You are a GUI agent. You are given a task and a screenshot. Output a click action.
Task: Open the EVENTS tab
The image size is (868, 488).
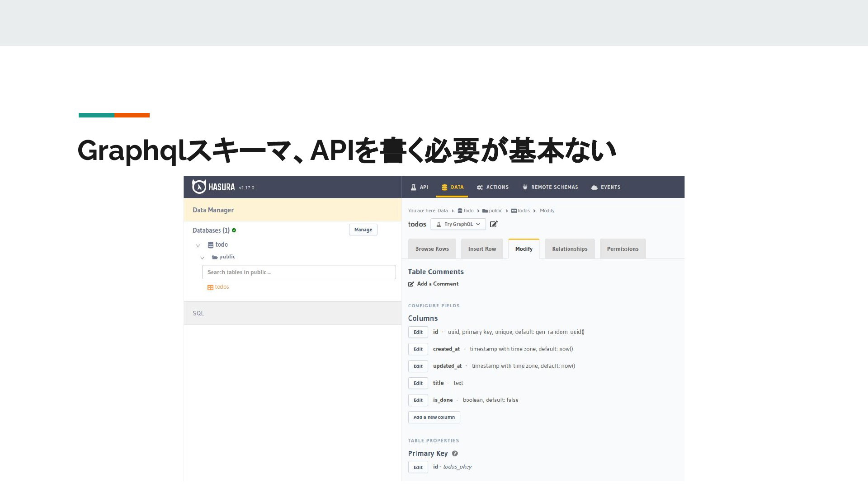point(606,187)
